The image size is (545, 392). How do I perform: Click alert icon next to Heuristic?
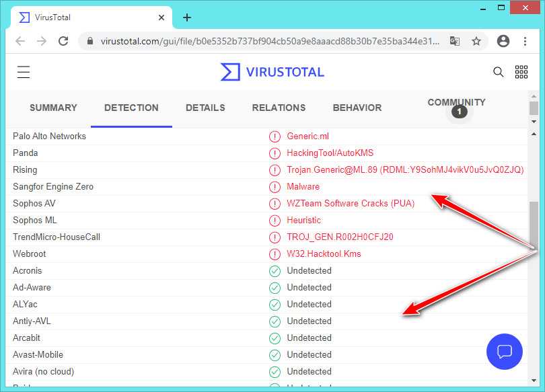point(275,221)
